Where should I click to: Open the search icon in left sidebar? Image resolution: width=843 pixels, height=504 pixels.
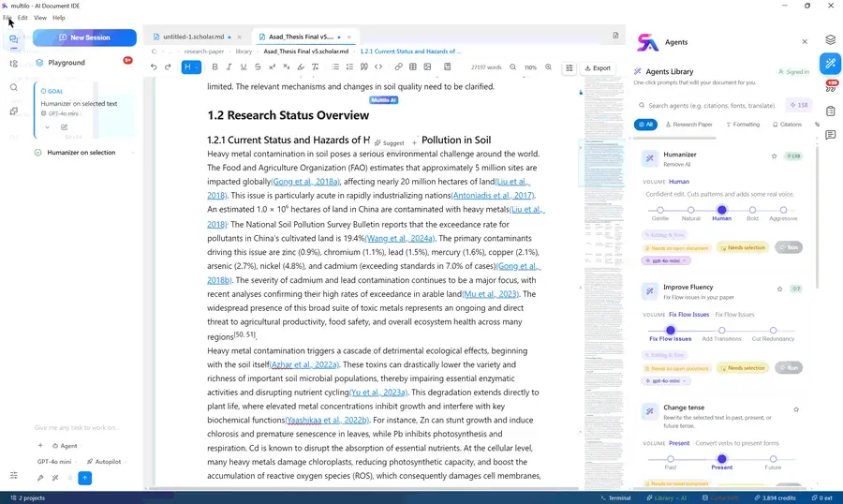pos(14,88)
